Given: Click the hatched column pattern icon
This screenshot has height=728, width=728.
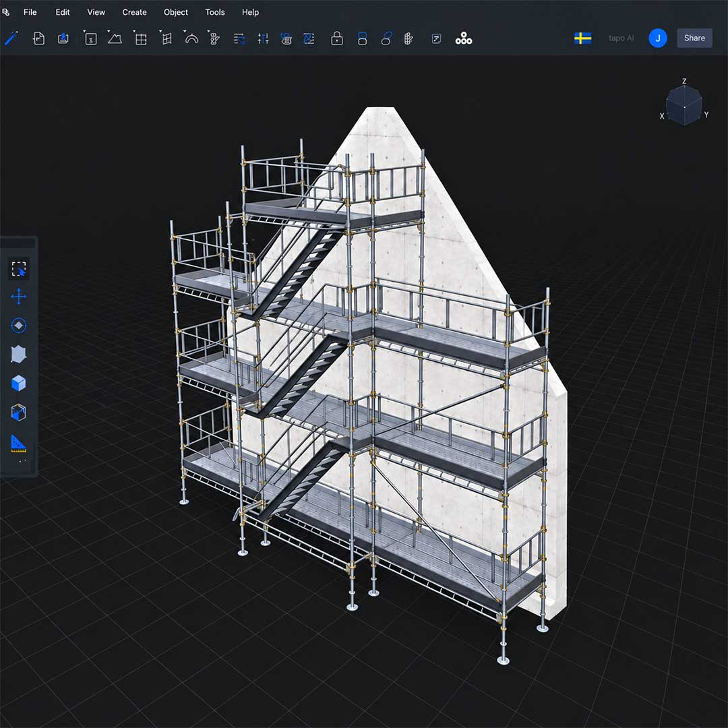Looking at the screenshot, I should (408, 39).
